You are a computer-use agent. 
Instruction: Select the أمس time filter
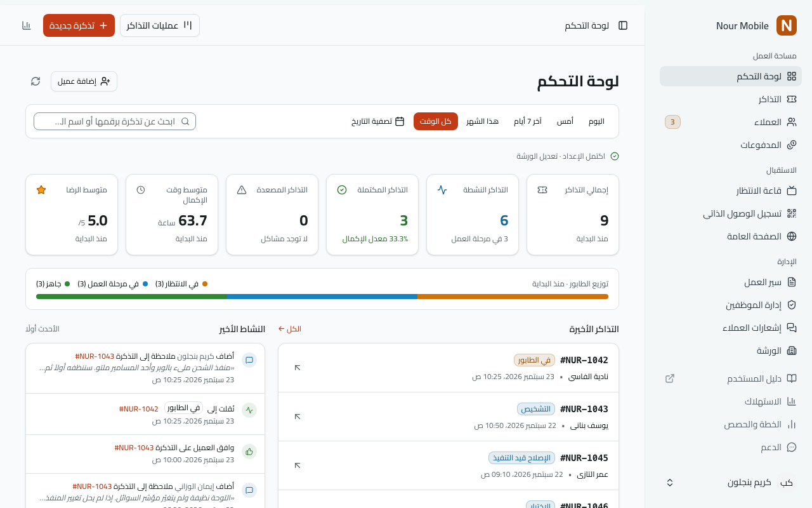click(565, 121)
